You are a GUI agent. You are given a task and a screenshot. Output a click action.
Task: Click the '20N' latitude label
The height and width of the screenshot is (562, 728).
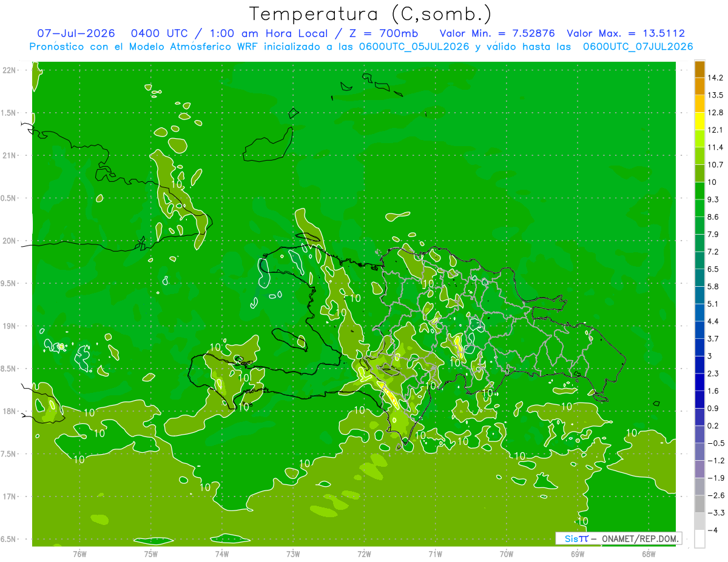[x=8, y=241]
